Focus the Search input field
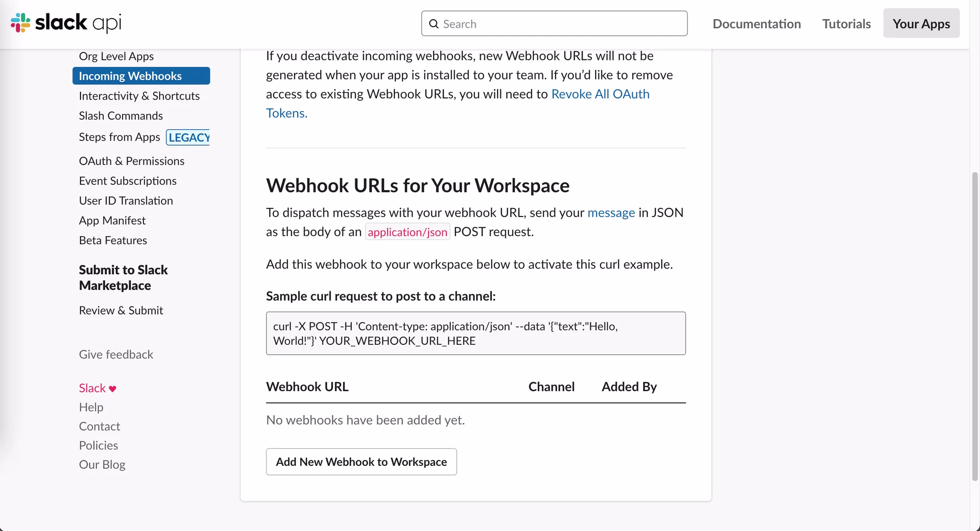Image resolution: width=980 pixels, height=531 pixels. click(554, 23)
